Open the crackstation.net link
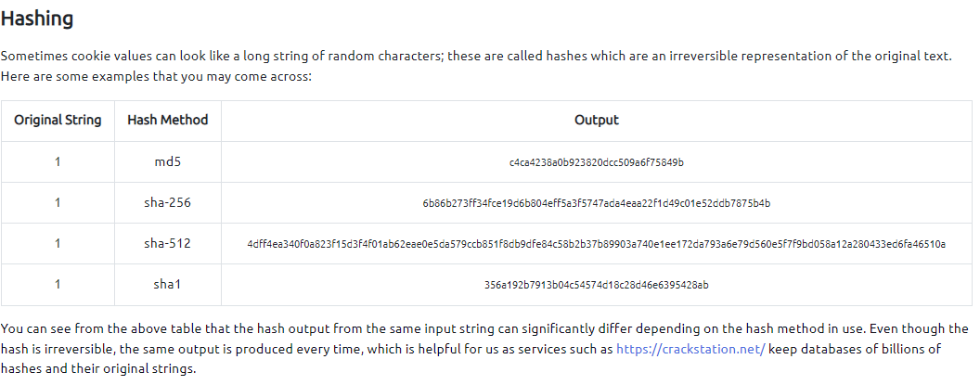980x385 pixels. tap(690, 349)
